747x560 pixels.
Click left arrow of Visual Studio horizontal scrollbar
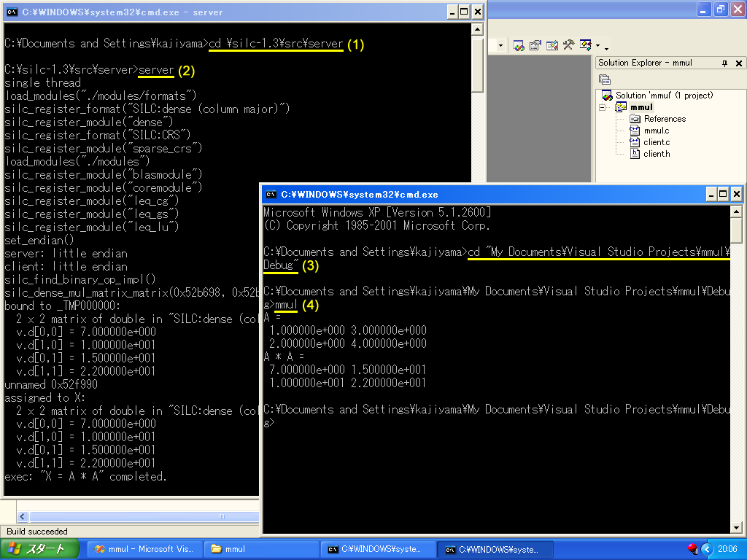pos(23,517)
